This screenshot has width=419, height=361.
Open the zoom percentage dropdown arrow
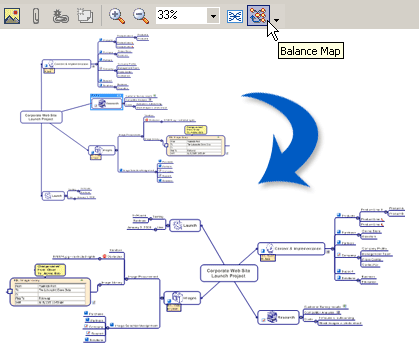213,16
